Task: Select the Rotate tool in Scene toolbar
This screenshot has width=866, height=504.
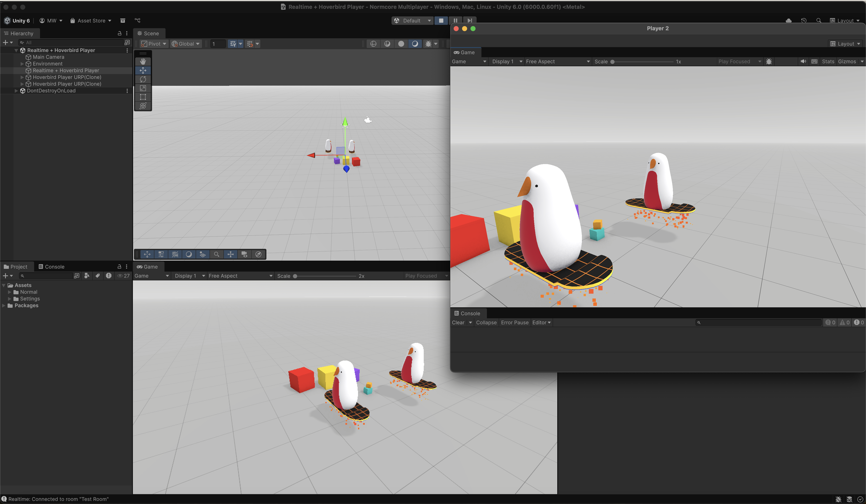Action: click(143, 79)
